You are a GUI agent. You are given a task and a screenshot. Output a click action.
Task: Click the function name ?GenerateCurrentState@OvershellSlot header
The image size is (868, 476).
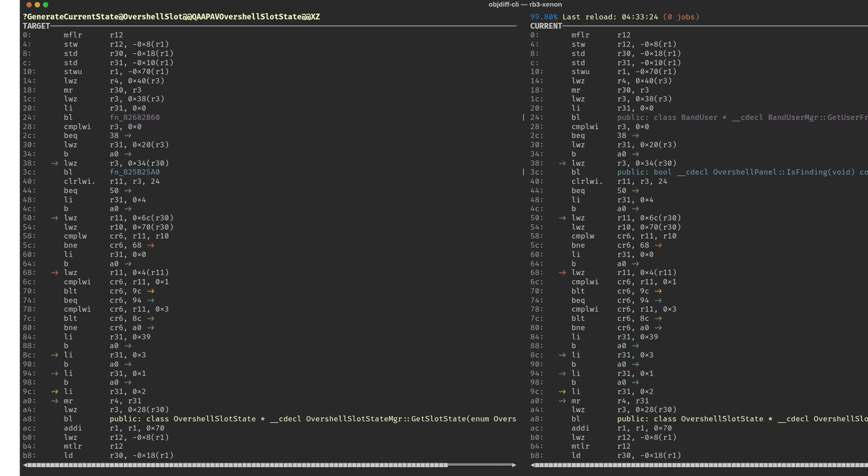pyautogui.click(x=171, y=17)
